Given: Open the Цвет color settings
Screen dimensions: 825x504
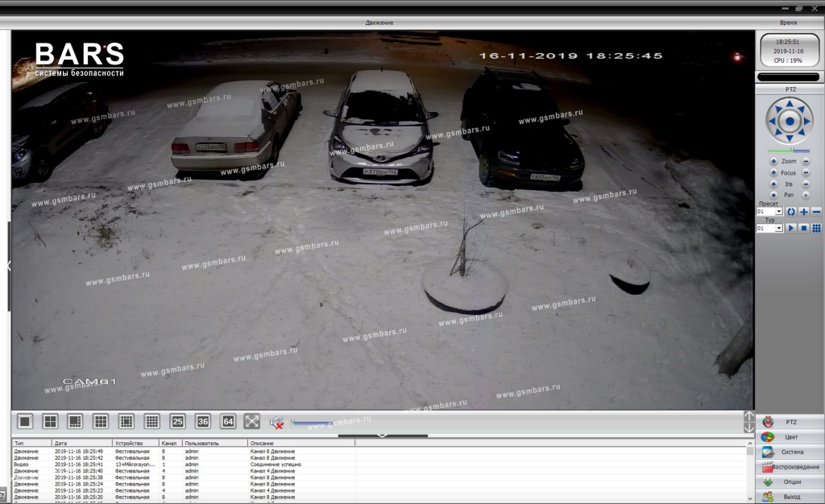Looking at the screenshot, I should (x=790, y=436).
